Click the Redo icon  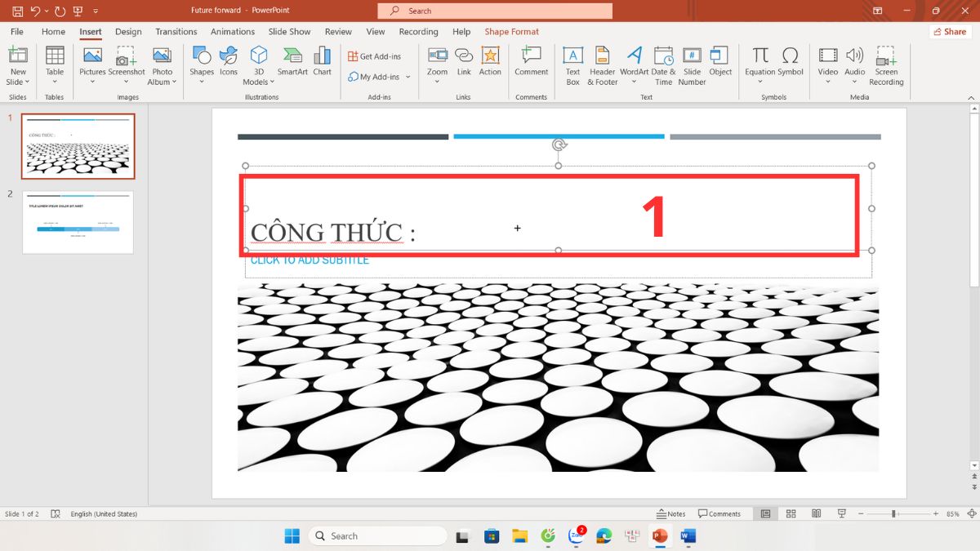[60, 11]
